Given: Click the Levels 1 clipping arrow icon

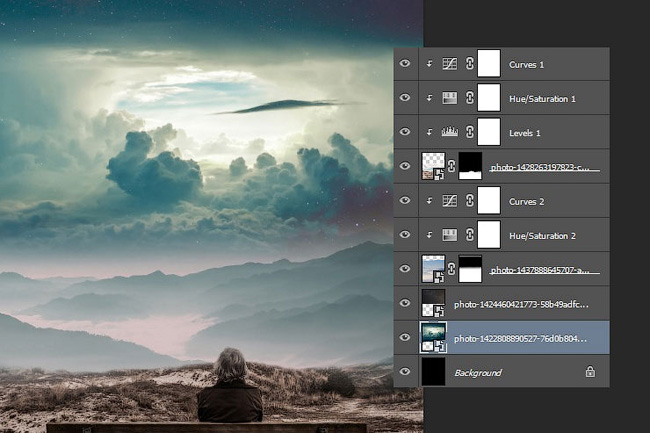Looking at the screenshot, I should pos(429,132).
